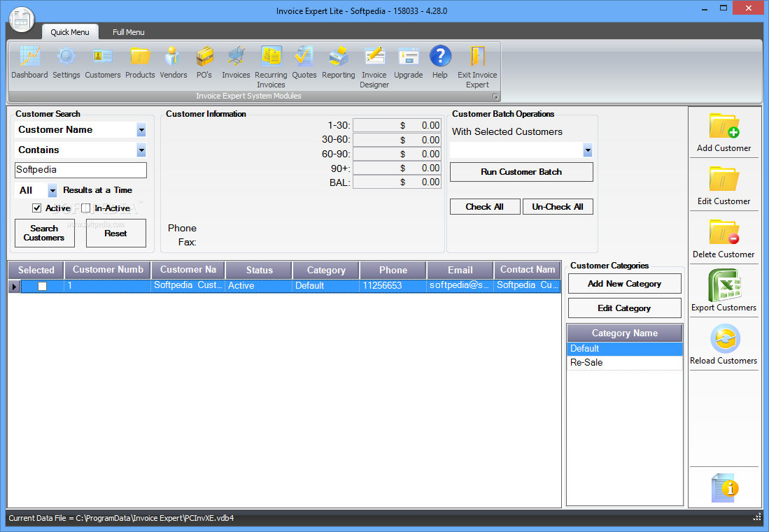Screen dimensions: 769x532
Task: Click the Un-Check All button
Action: [x=558, y=207]
